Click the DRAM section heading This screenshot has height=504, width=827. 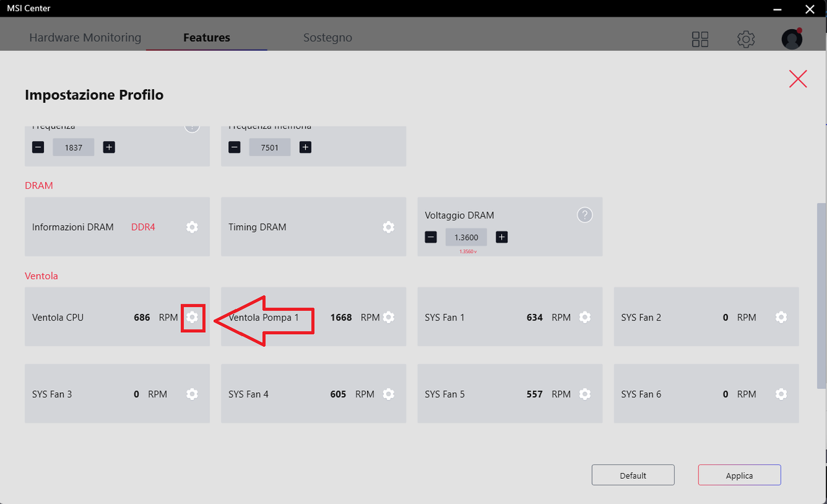39,185
